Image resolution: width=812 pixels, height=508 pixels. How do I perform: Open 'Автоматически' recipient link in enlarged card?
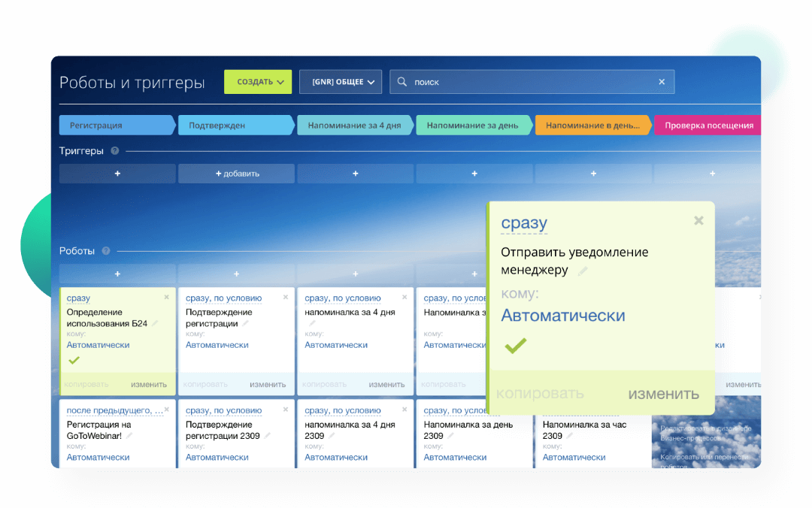[x=562, y=316]
